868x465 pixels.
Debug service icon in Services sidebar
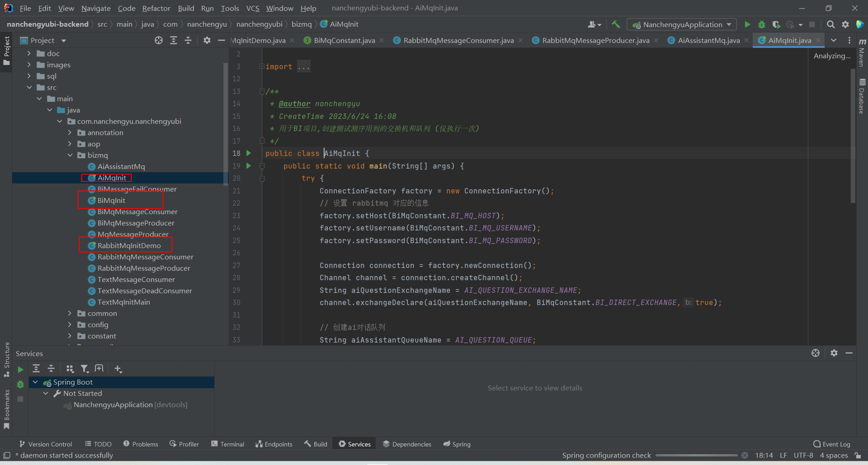click(x=20, y=385)
